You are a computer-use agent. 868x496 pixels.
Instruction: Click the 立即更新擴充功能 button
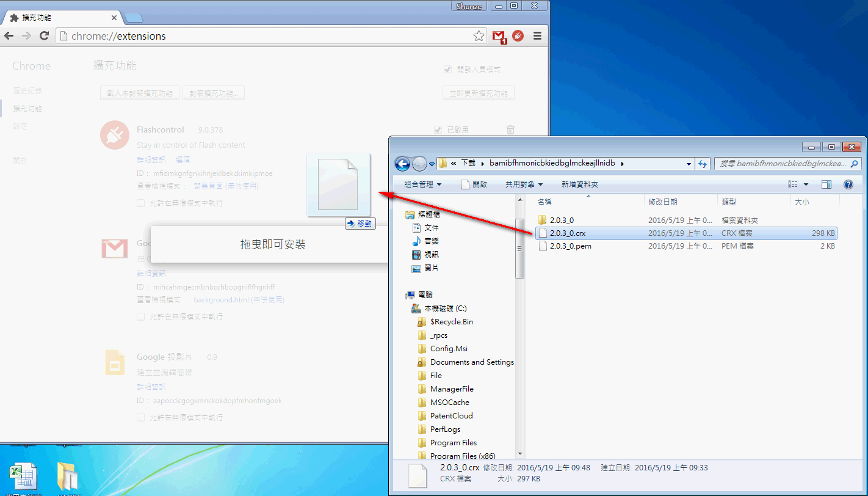pos(479,93)
